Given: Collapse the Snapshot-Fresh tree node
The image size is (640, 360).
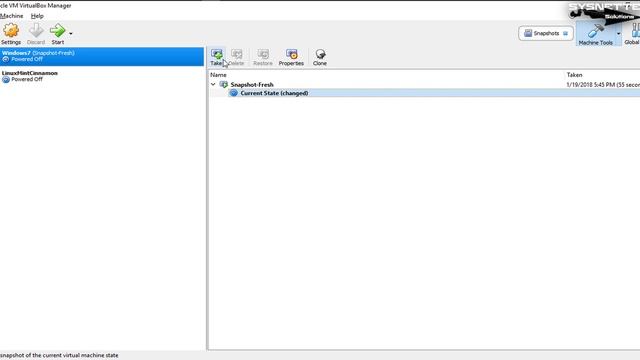Looking at the screenshot, I should (213, 84).
